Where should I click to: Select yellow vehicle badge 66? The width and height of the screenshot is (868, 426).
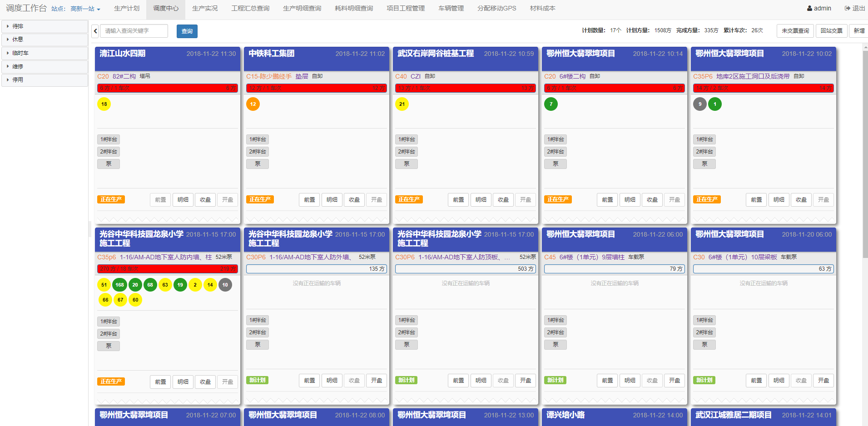(x=105, y=300)
